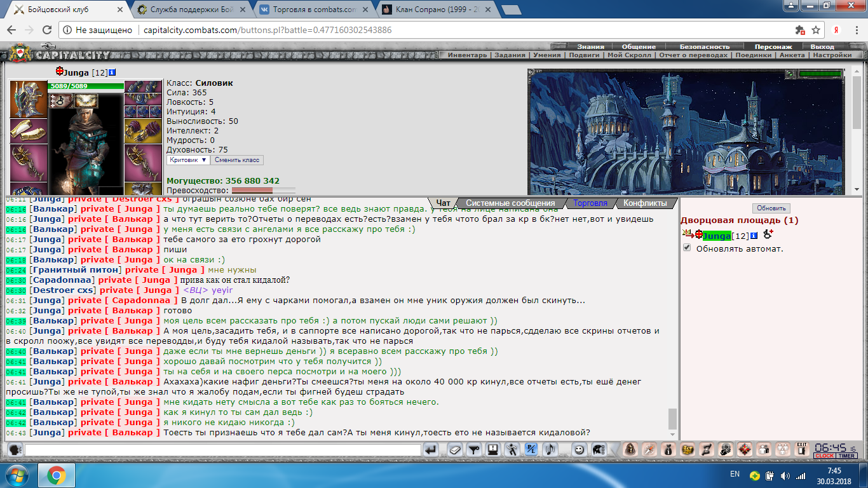868x488 pixels.
Task: Bookmark the page with the star icon
Action: (x=816, y=30)
